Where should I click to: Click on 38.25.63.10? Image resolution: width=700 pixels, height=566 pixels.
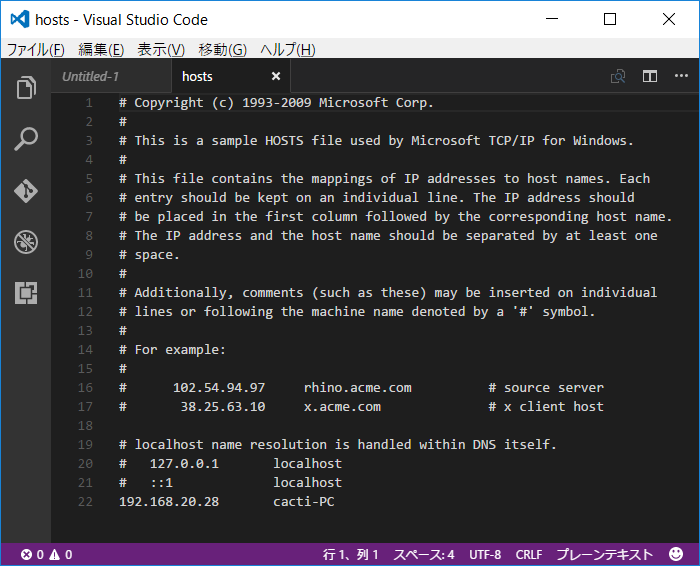[223, 407]
